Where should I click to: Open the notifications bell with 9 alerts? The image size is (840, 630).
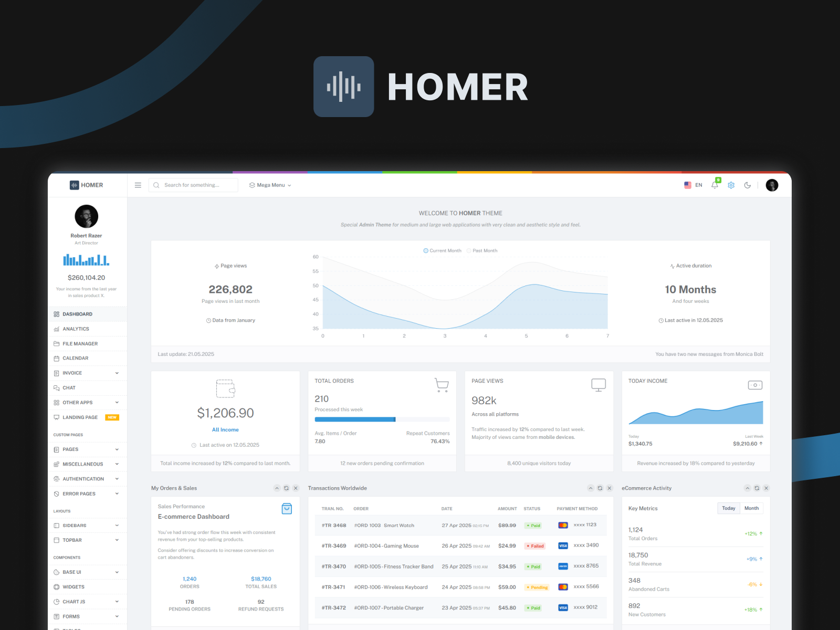715,185
